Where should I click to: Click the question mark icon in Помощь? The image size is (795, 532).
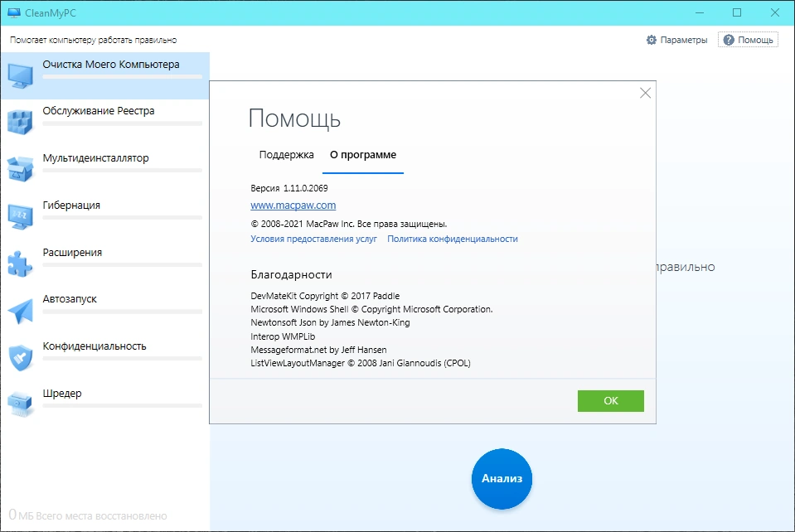tap(729, 40)
